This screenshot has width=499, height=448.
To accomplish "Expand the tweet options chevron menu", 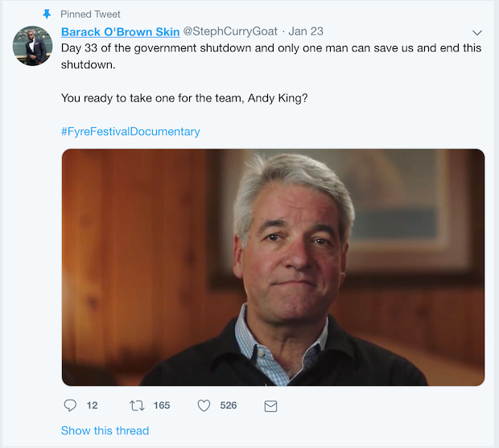I will (476, 33).
